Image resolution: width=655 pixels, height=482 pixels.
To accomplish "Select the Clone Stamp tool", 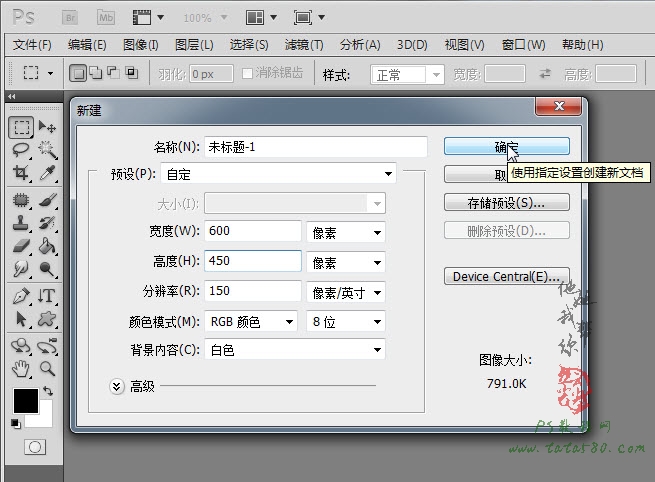I will [x=21, y=223].
